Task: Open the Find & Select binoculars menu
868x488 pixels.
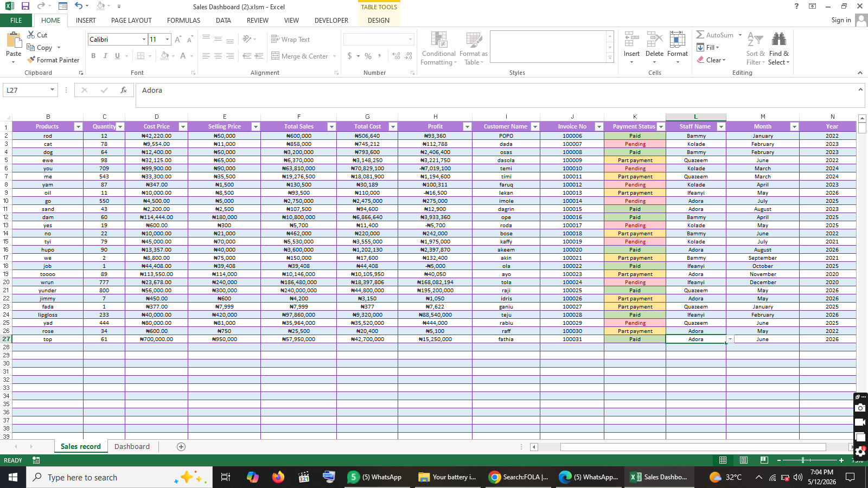Action: (779, 48)
